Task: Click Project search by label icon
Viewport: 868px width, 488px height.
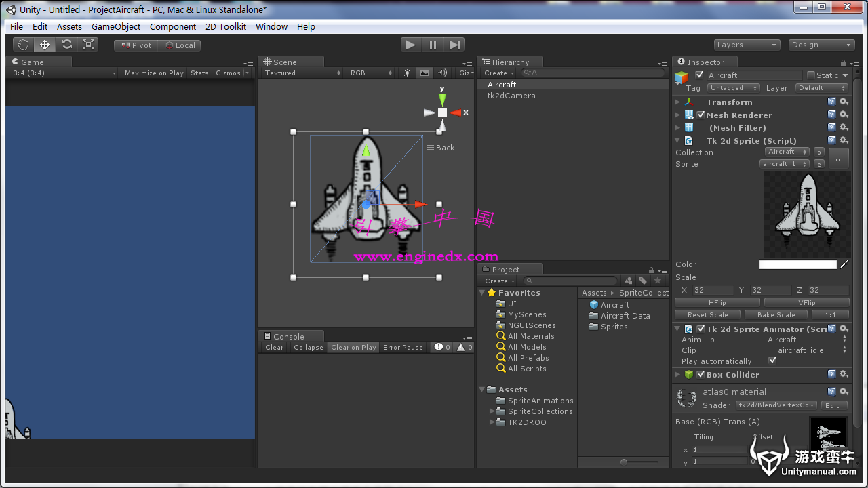Action: [643, 281]
